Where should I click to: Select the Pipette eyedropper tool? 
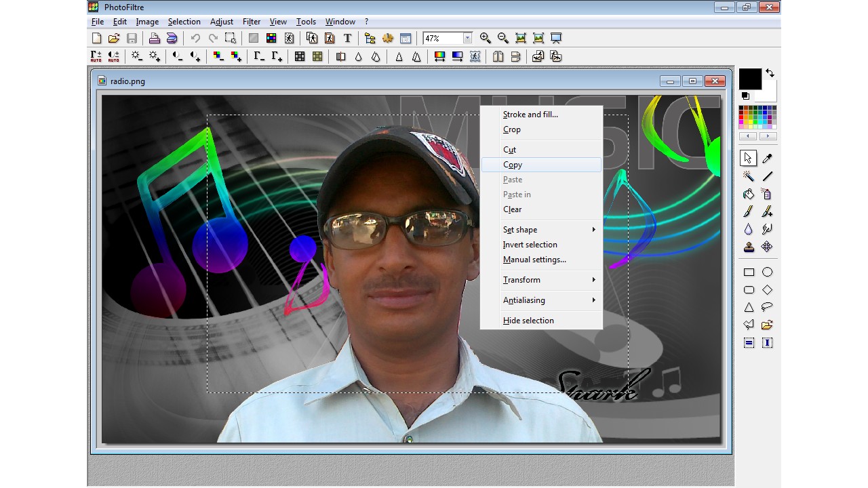(767, 159)
